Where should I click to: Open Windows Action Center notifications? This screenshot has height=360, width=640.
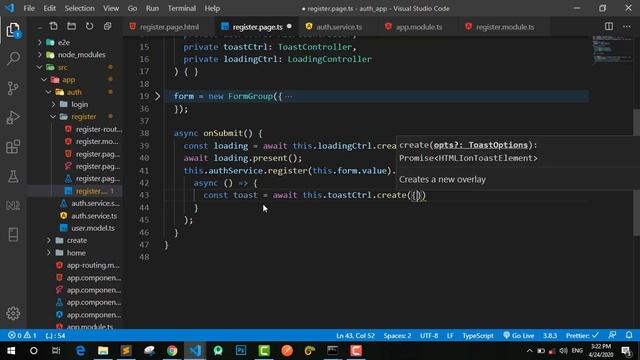tap(626, 351)
